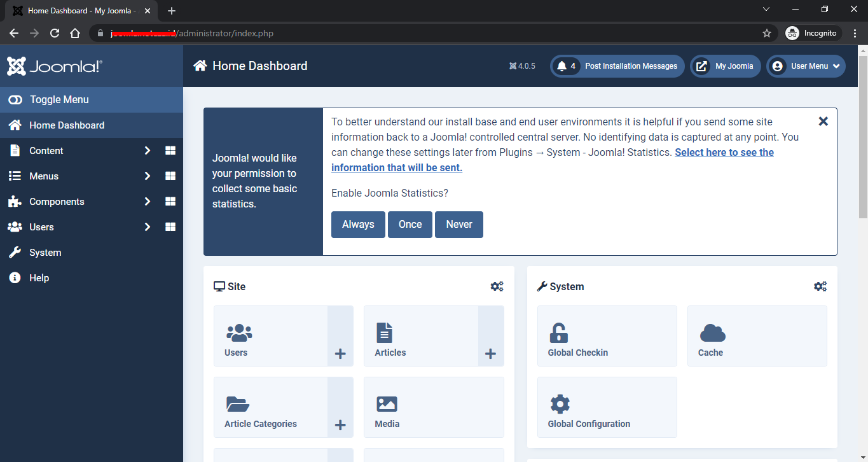Select the Menus sidebar item

[44, 176]
